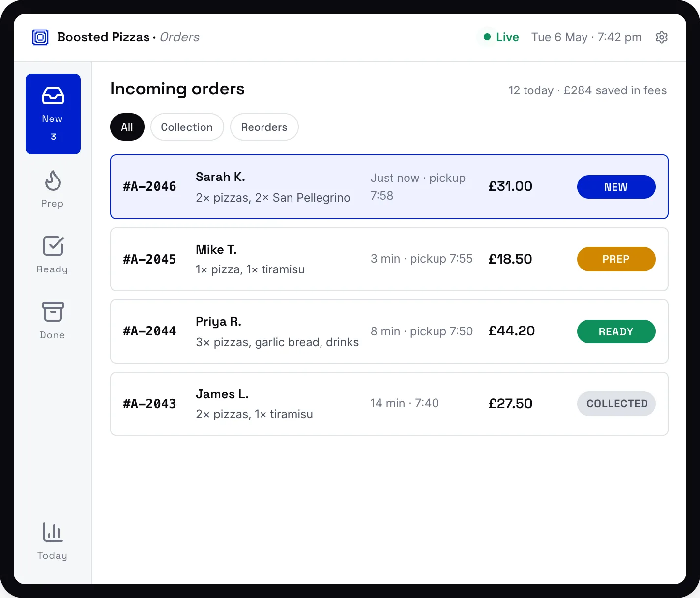Select order number #A-2044
This screenshot has height=598, width=700.
(x=149, y=331)
